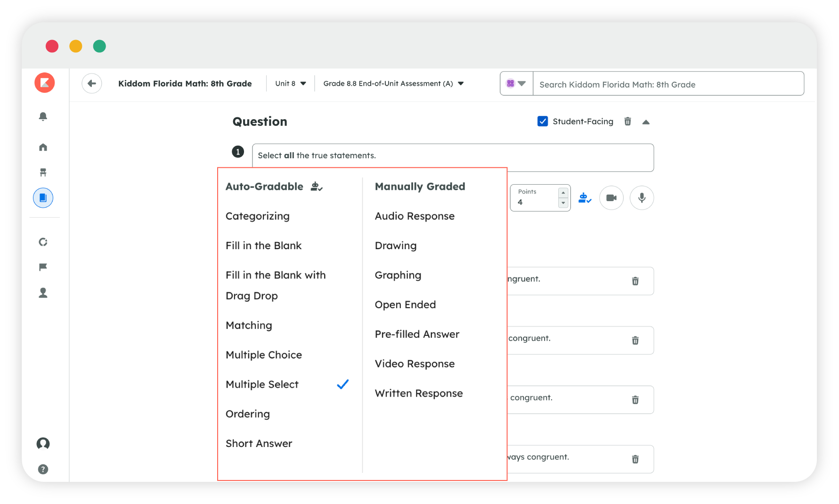
Task: Click the Question heading
Action: [x=260, y=122]
